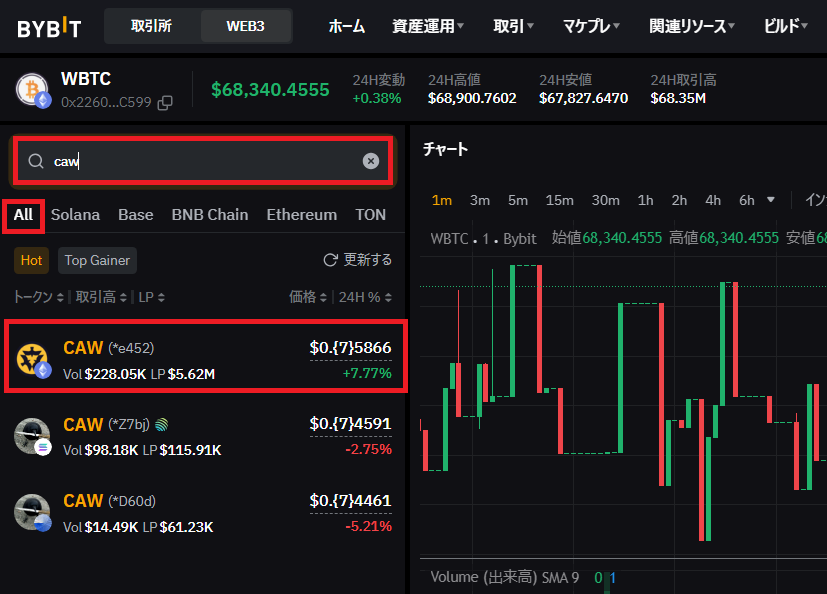Enable the Top Gainer filter

97,261
